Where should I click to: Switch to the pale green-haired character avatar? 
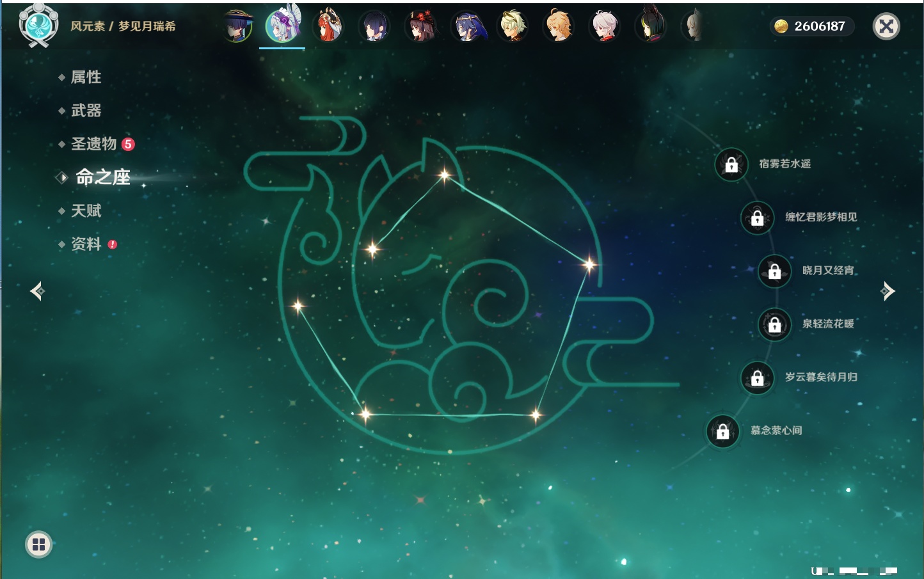pyautogui.click(x=513, y=26)
